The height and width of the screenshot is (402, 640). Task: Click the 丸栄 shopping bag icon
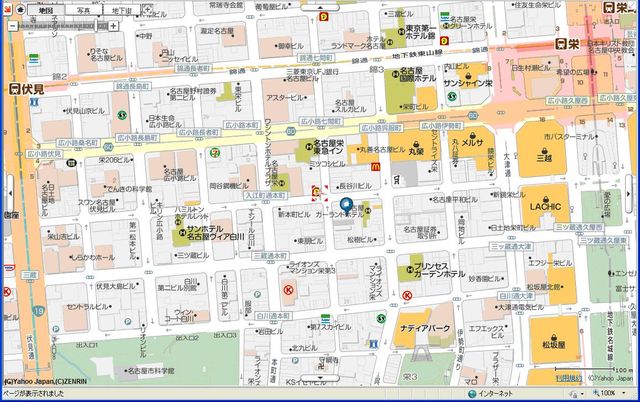pyautogui.click(x=416, y=144)
